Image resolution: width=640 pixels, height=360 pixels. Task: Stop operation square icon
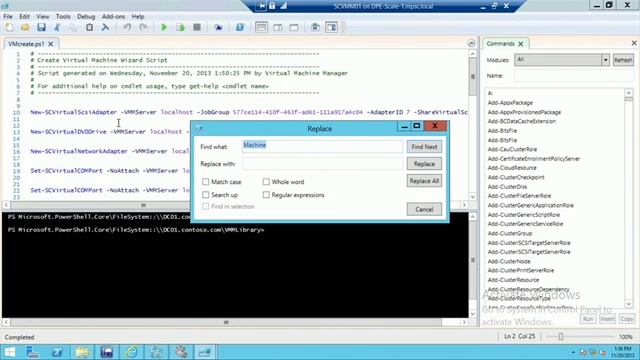point(197,27)
